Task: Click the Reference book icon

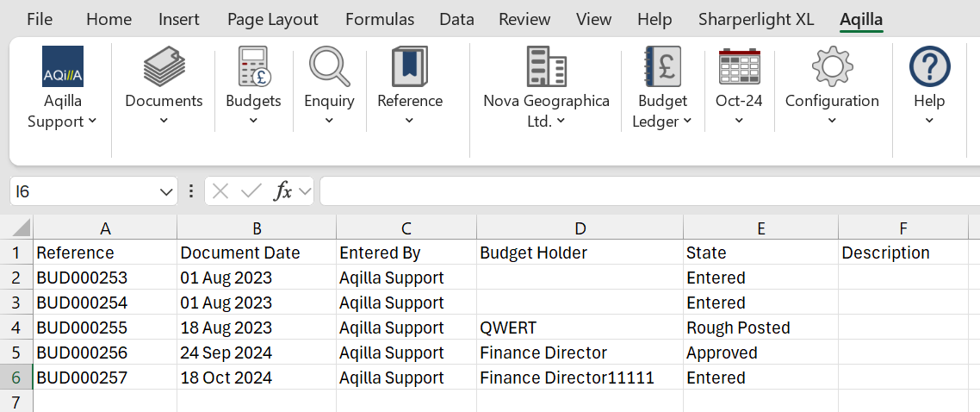Action: (410, 67)
